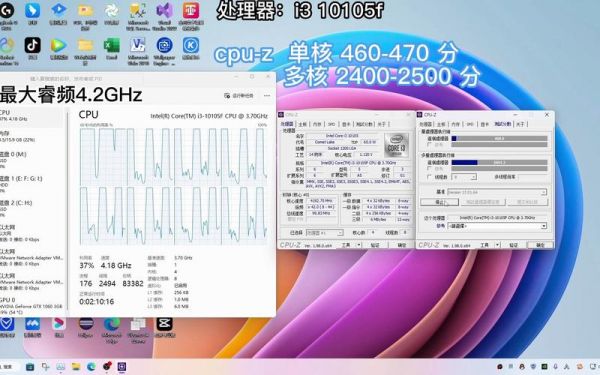Open the purple Visual Studio desktop icon
Viewport: 600px width, 375px height.
(165, 11)
